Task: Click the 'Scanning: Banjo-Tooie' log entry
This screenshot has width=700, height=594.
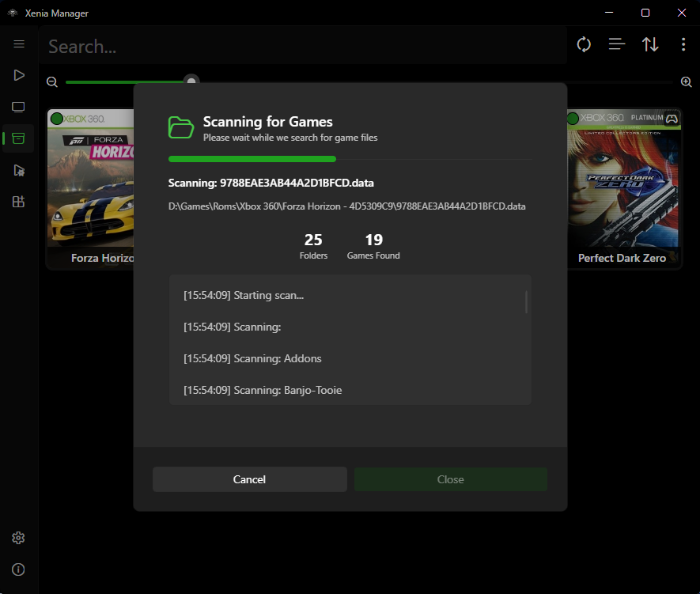Action: [263, 390]
